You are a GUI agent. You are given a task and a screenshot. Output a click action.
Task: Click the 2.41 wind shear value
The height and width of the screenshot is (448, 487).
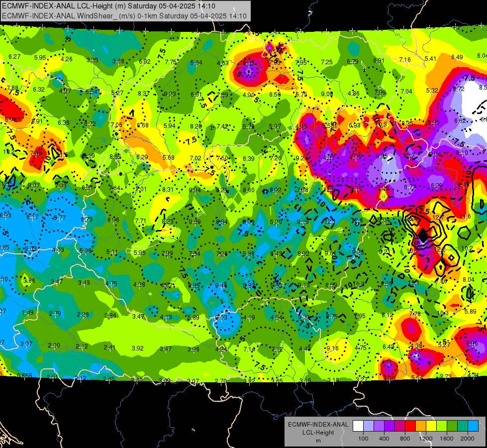[109, 347]
